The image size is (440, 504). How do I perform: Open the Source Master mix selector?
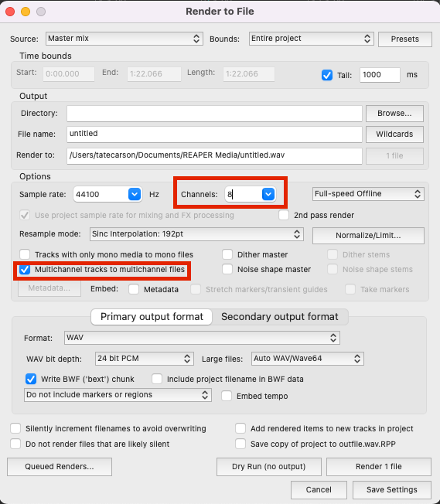tap(124, 39)
